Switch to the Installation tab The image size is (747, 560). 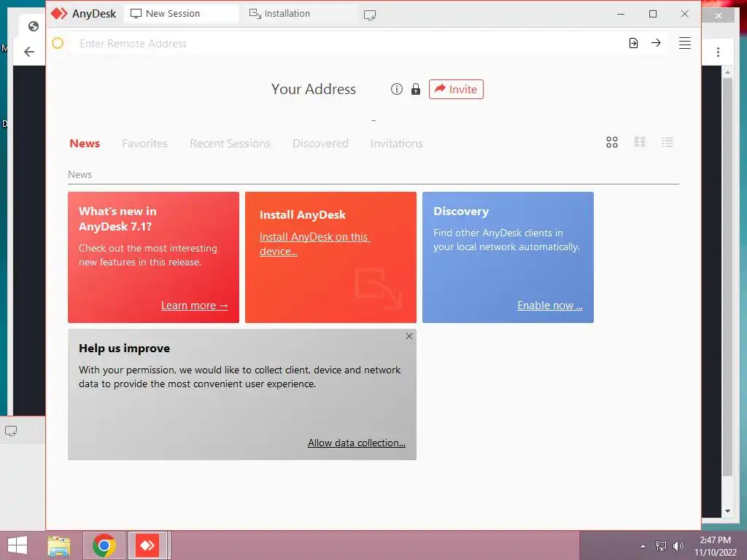pos(300,14)
